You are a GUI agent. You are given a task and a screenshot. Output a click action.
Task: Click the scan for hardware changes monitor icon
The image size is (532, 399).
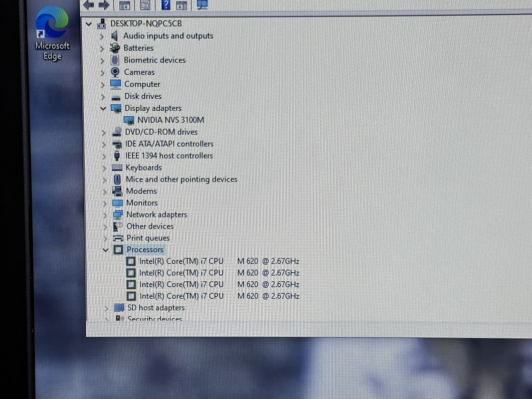[x=202, y=5]
